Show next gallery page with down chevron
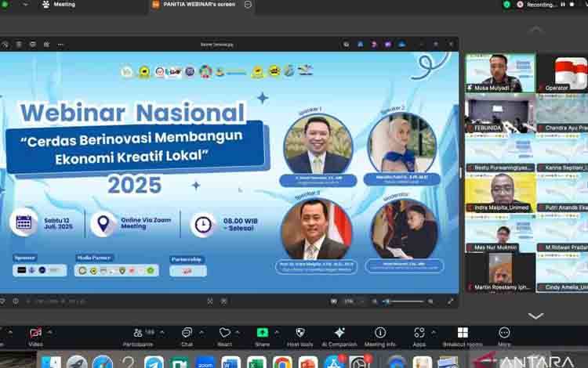This screenshot has height=368, width=588. (x=536, y=316)
